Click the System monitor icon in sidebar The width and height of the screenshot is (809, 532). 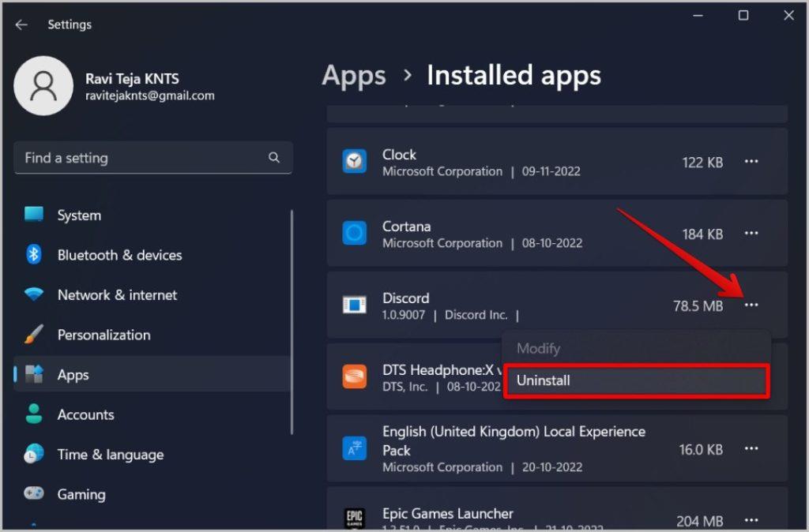[34, 214]
